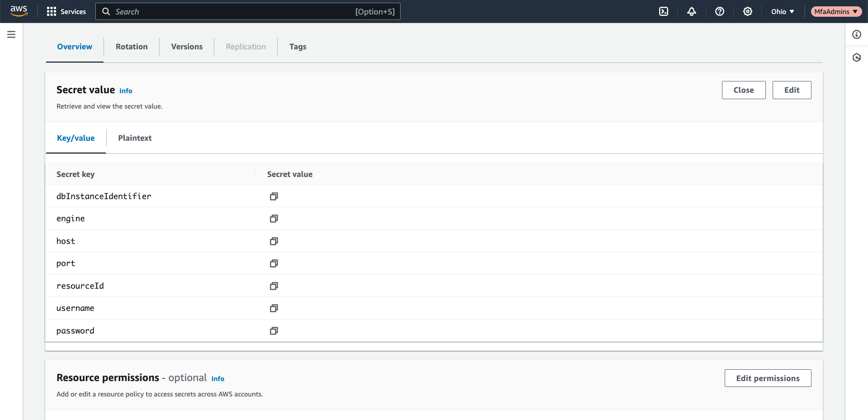Screen dimensions: 868x420
Task: Switch to the Overview tab
Action: pyautogui.click(x=75, y=47)
